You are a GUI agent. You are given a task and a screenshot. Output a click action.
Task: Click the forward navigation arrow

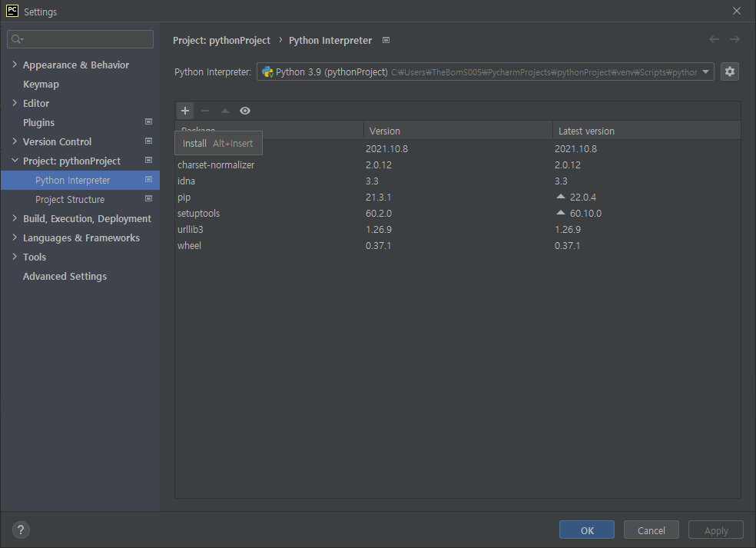pos(734,39)
